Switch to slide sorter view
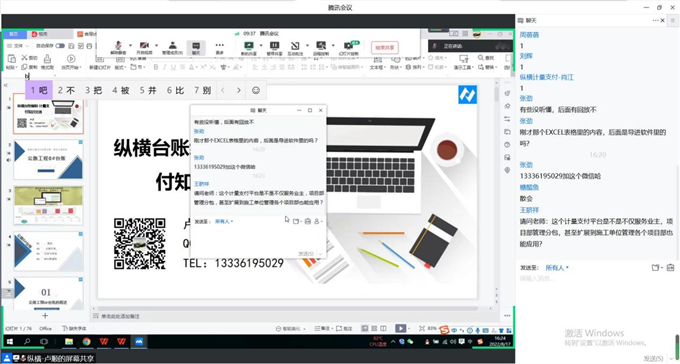 point(374,328)
